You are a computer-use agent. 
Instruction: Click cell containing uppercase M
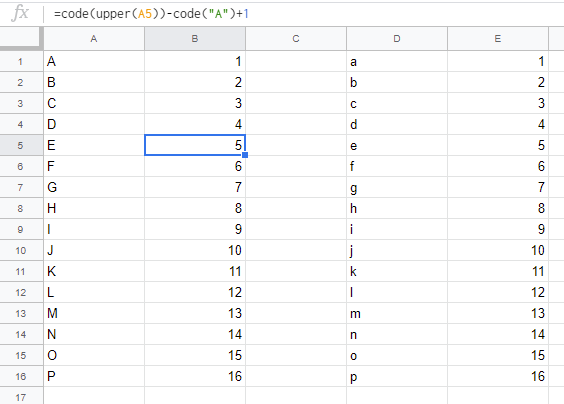pos(94,313)
